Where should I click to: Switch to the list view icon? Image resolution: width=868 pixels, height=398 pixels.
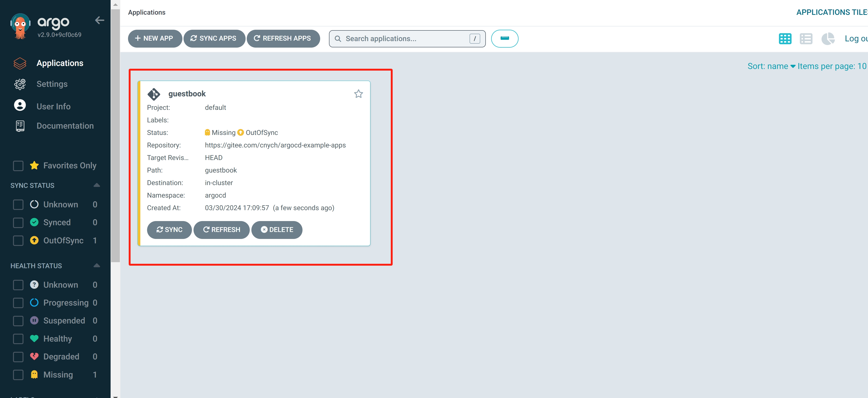point(806,39)
